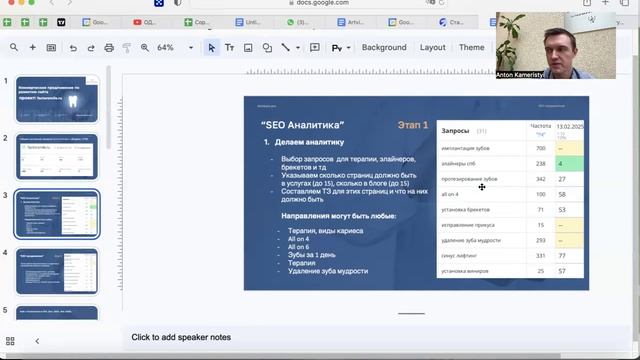Click the add comment icon
Screen dimensions: 640x360
click(315, 47)
